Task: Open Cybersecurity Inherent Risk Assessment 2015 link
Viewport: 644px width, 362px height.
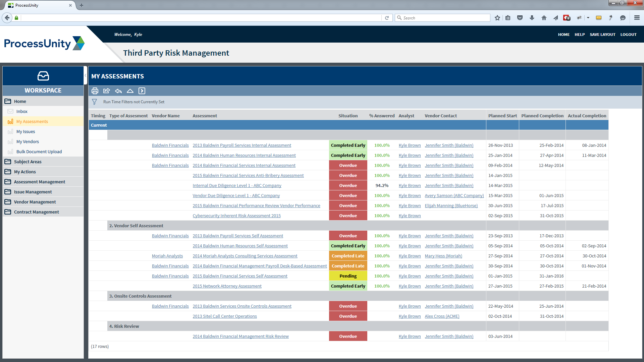Action: [x=236, y=216]
